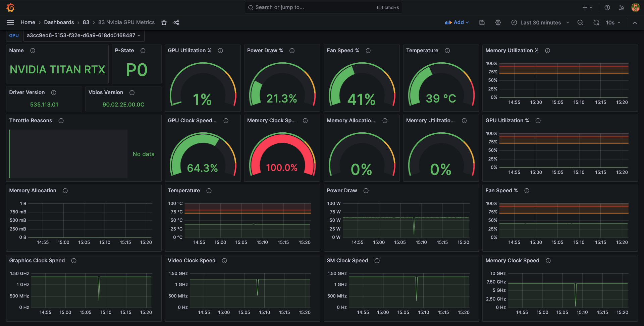Open the GPU UUID variable dropdown

pos(84,36)
